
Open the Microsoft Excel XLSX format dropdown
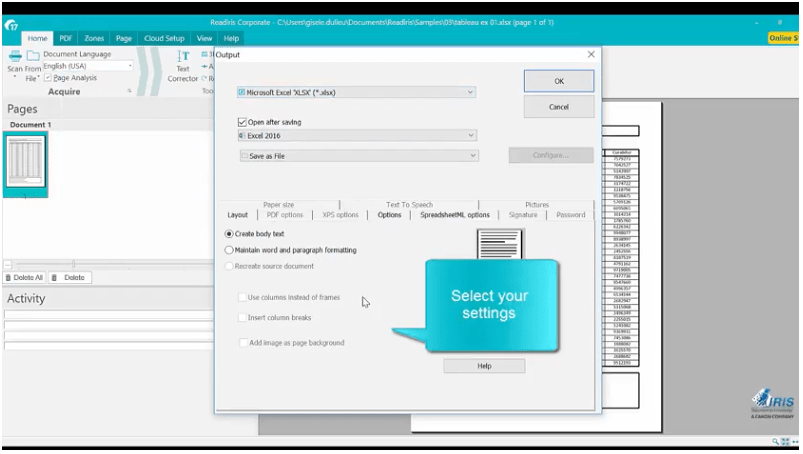[356, 93]
